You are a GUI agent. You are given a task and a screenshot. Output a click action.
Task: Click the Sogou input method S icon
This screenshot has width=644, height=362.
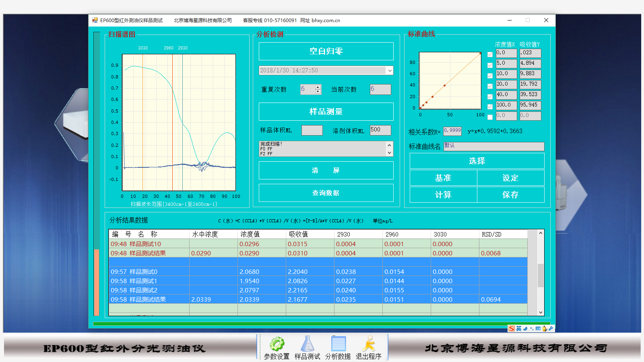coord(512,329)
